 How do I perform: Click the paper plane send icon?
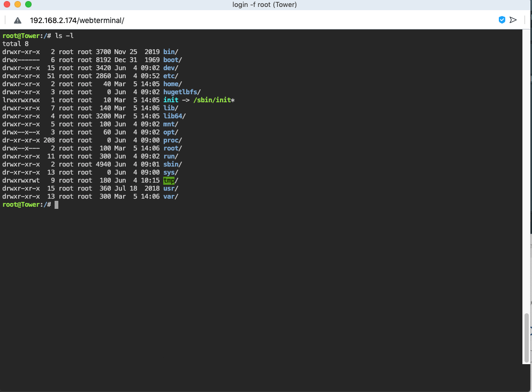513,20
